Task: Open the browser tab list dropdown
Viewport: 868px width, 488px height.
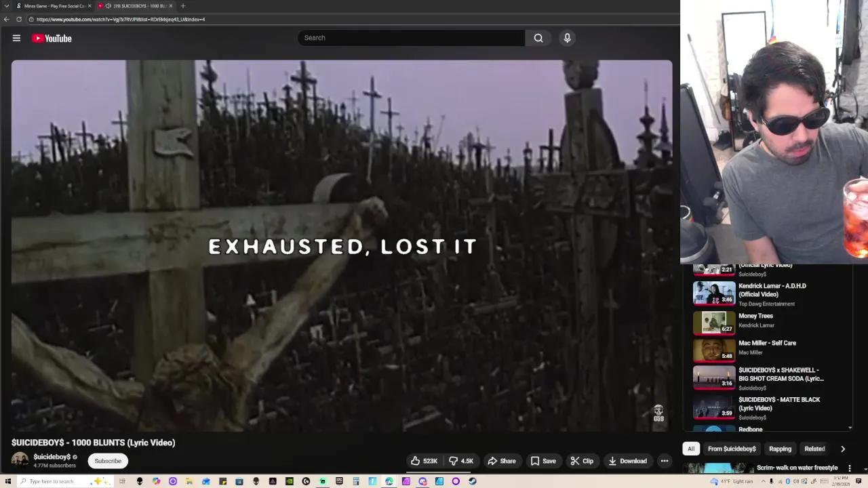Action: pyautogui.click(x=7, y=5)
